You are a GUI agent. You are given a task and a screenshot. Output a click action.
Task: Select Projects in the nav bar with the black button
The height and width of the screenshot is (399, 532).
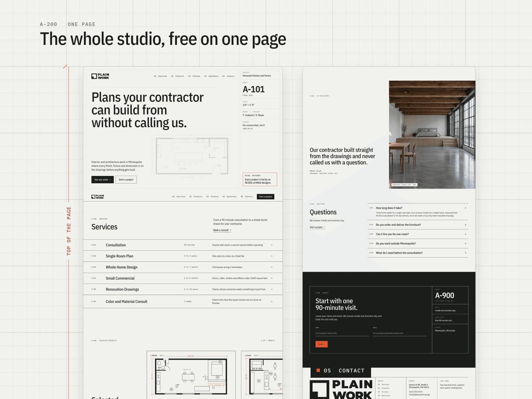tap(196, 197)
